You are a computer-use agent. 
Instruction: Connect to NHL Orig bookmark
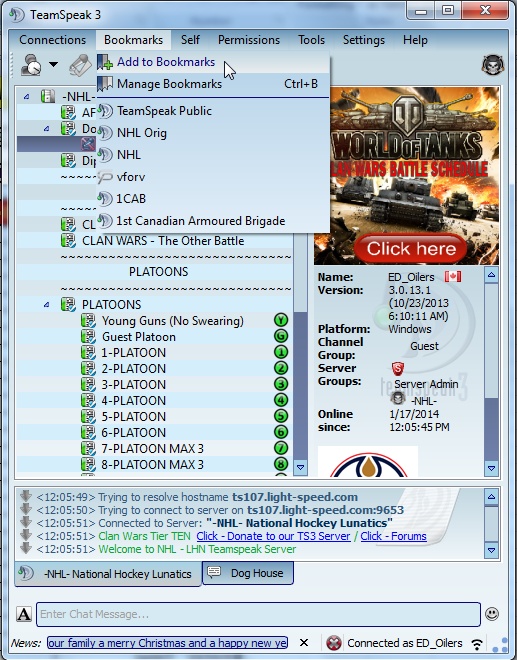point(213,133)
